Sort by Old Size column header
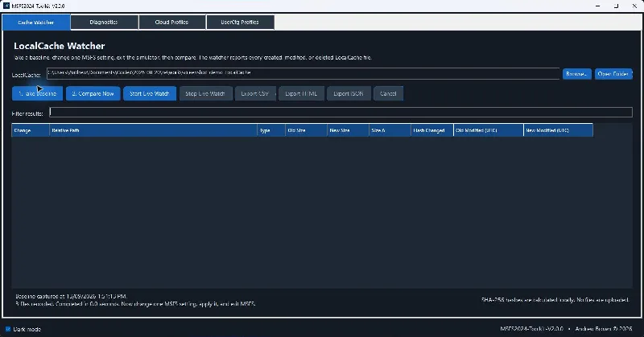The image size is (644, 337). pos(306,130)
